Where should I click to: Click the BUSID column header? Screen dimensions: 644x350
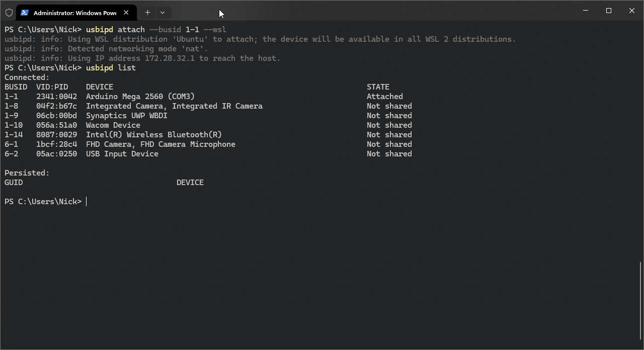tap(16, 87)
